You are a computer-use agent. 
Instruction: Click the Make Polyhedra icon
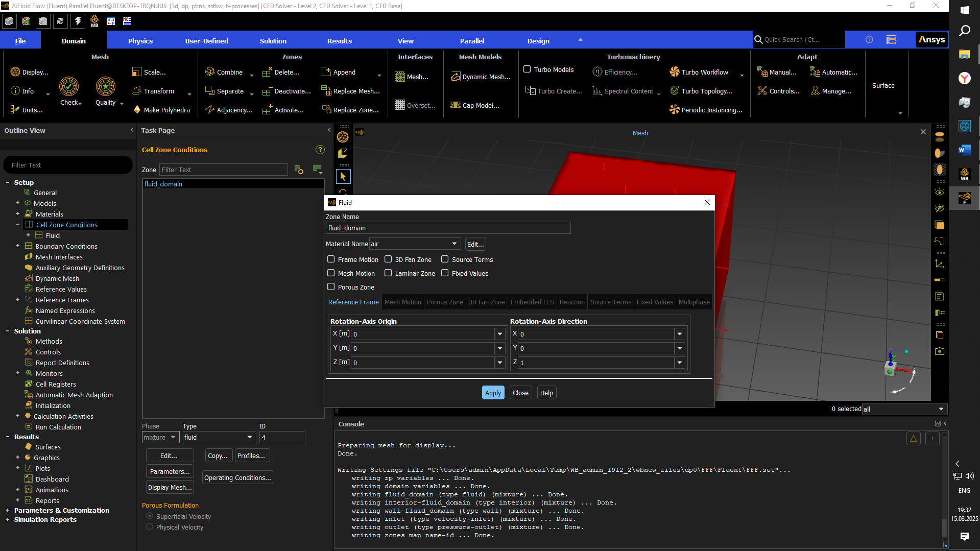point(137,110)
